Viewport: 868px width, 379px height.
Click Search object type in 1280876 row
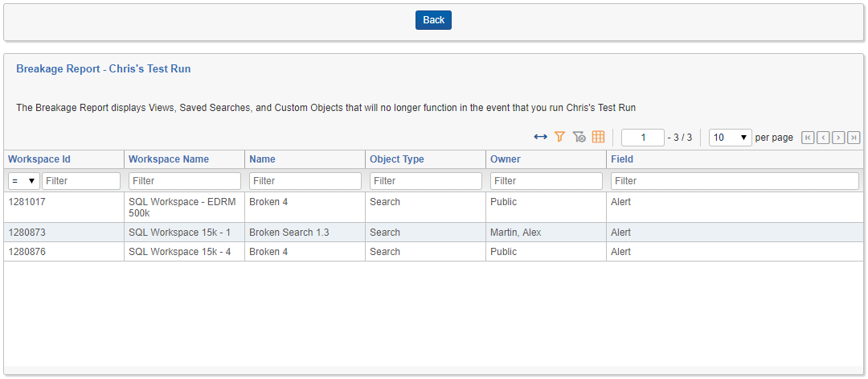[x=425, y=252]
